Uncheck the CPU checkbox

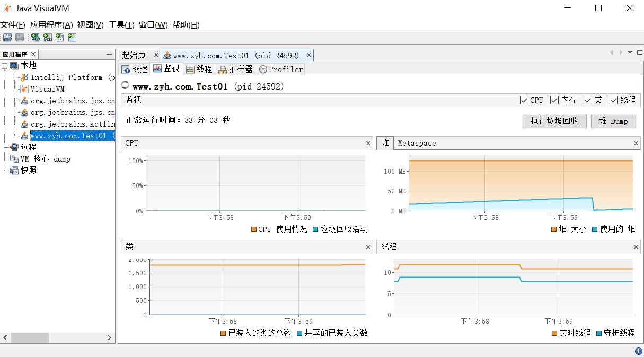[x=524, y=100]
